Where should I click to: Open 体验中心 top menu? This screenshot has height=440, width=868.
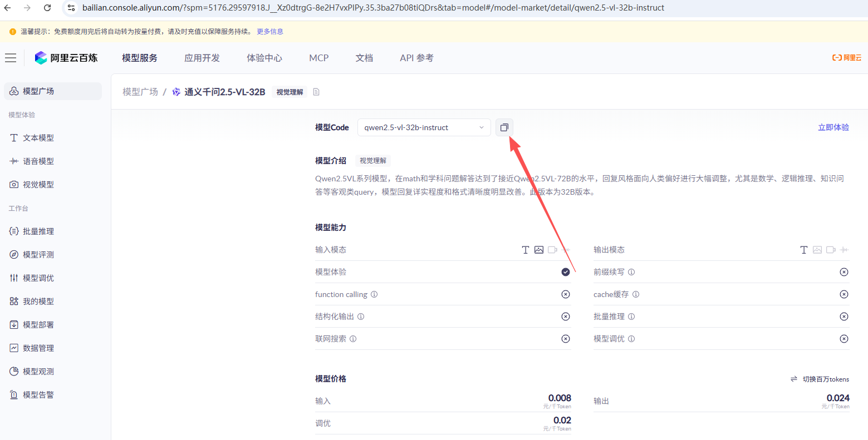[264, 58]
